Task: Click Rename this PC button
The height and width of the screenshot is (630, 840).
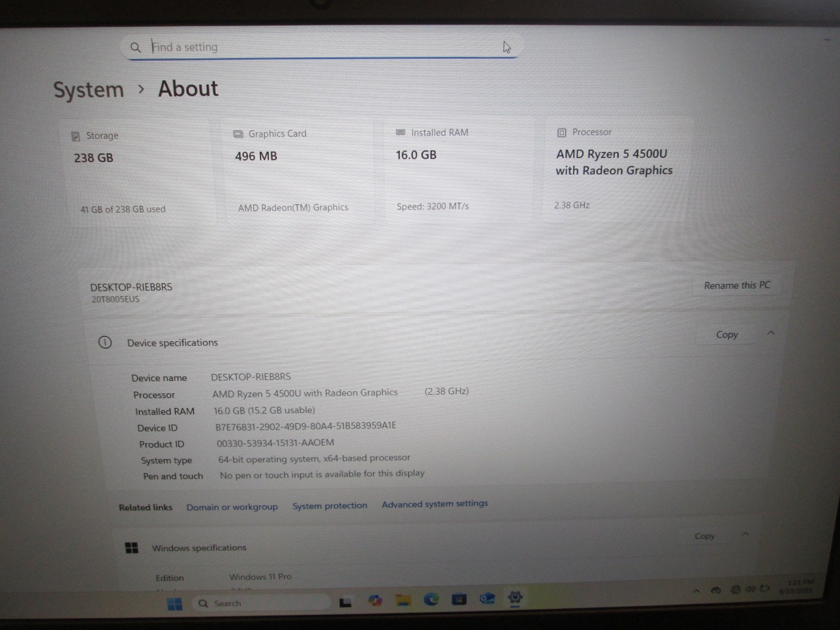Action: [737, 285]
